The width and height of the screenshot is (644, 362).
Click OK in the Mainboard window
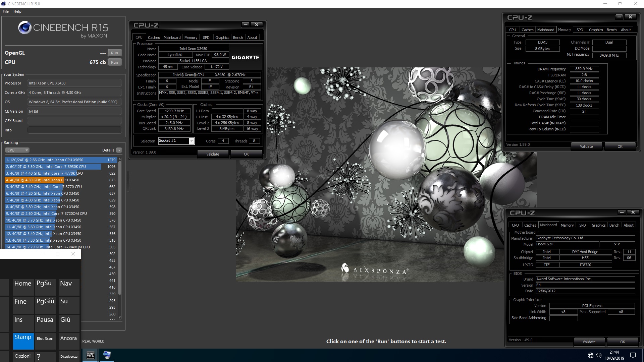pos(623,342)
